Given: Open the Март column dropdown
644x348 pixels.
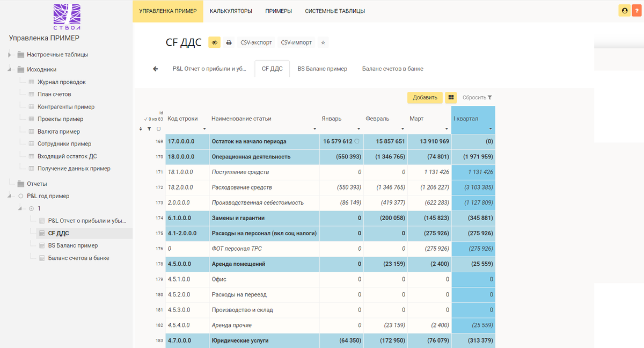Looking at the screenshot, I should pos(447,129).
